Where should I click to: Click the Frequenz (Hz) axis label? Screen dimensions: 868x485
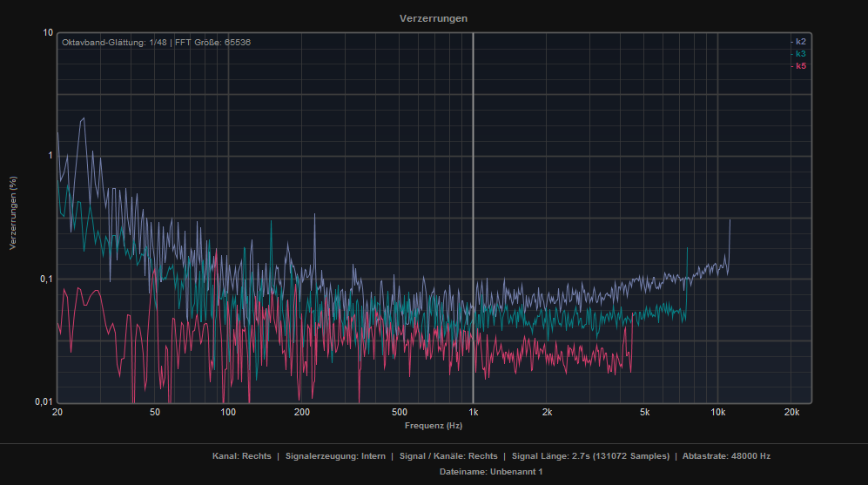pos(433,426)
